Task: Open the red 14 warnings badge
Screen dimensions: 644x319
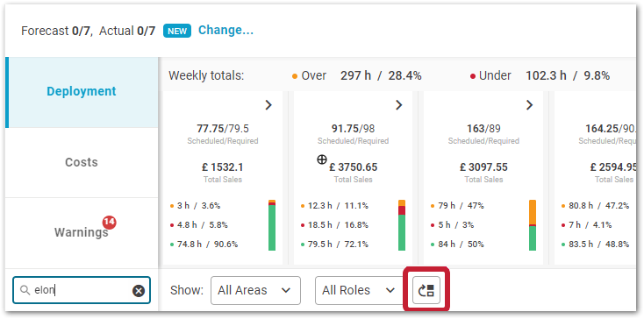Action: [110, 223]
